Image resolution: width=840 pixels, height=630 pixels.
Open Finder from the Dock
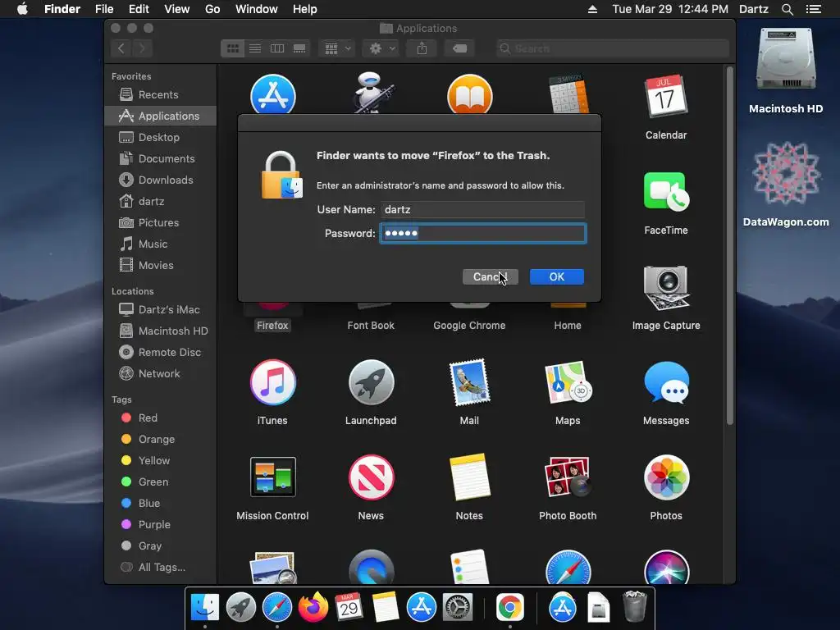[204, 608]
